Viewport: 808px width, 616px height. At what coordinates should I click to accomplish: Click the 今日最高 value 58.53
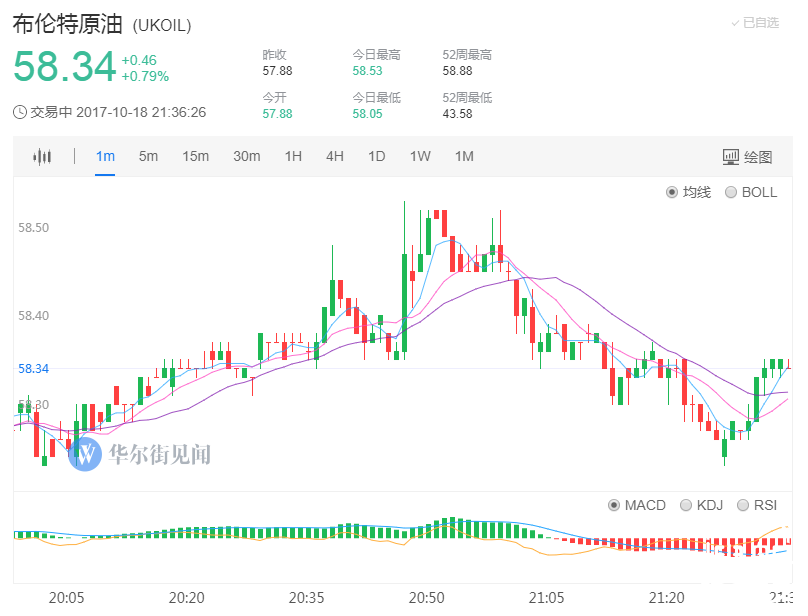(x=367, y=71)
